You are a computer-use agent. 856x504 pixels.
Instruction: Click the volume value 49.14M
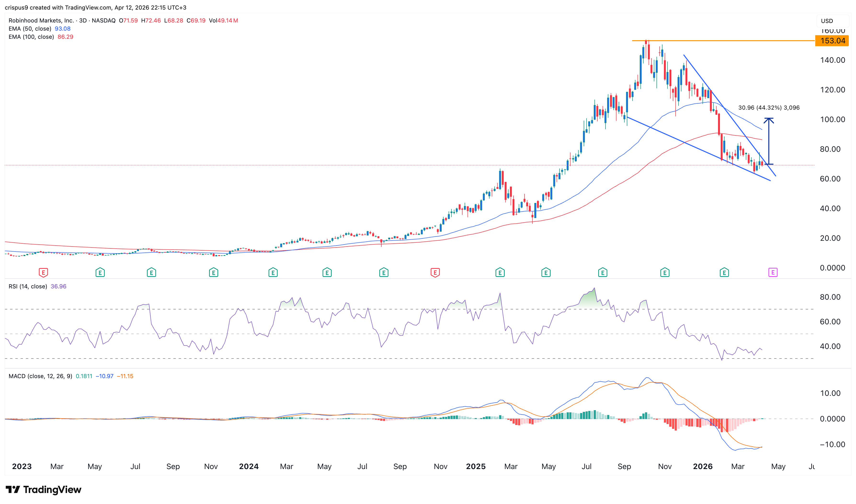pyautogui.click(x=228, y=20)
